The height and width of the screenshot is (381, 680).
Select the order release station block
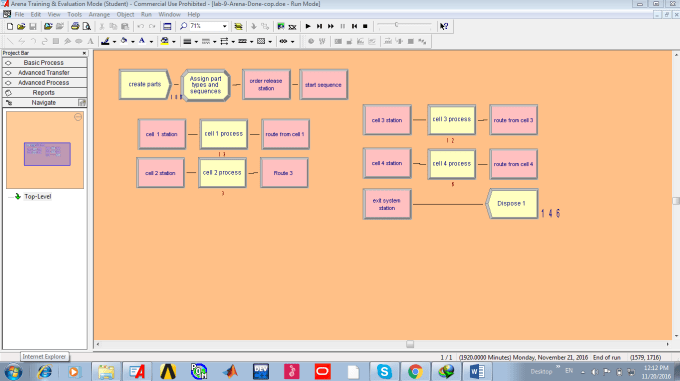click(266, 85)
